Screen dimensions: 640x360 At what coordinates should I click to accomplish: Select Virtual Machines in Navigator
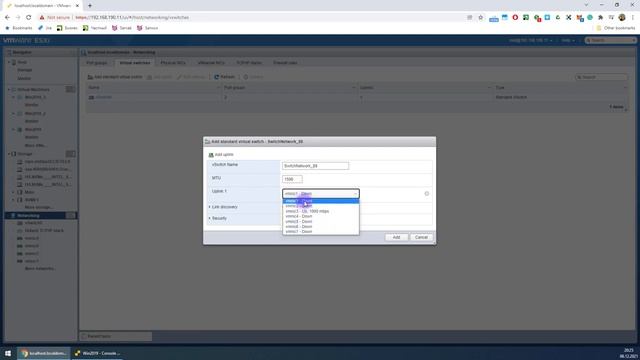click(x=33, y=89)
